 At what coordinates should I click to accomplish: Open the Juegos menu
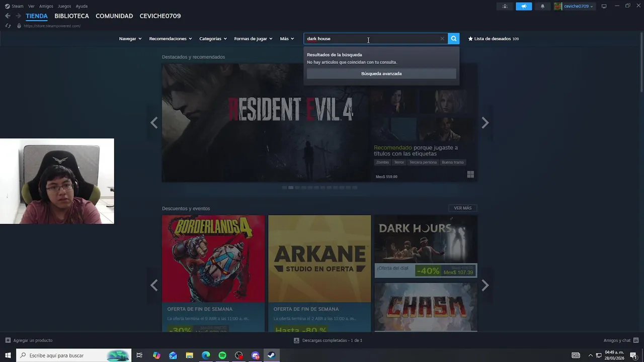click(64, 6)
